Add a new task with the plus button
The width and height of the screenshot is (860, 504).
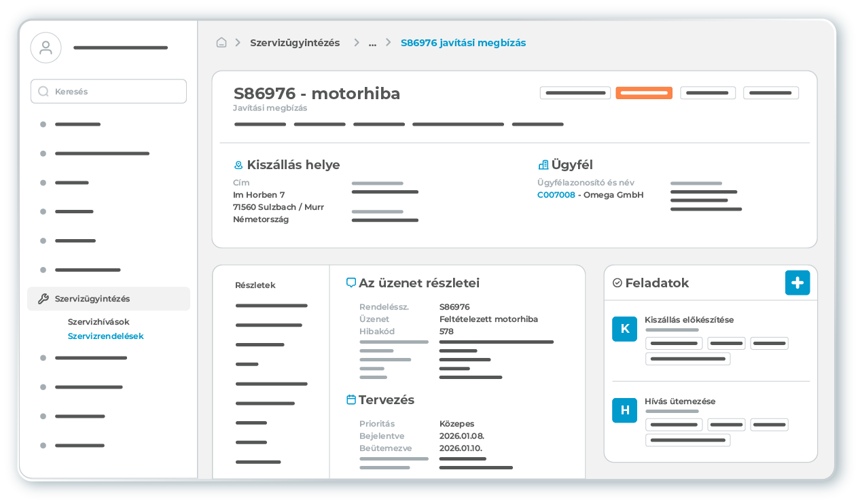(798, 283)
